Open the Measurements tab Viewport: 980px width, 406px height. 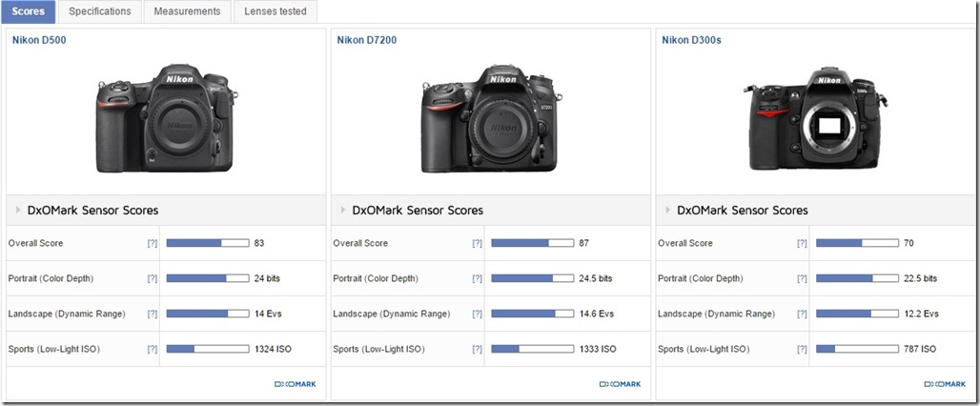pos(186,11)
